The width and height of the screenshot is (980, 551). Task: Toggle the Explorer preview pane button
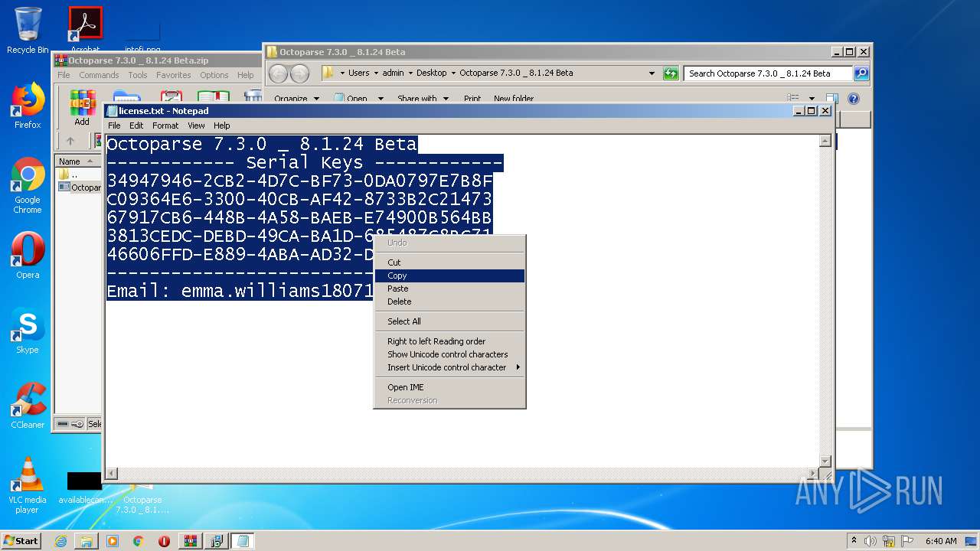pos(832,99)
